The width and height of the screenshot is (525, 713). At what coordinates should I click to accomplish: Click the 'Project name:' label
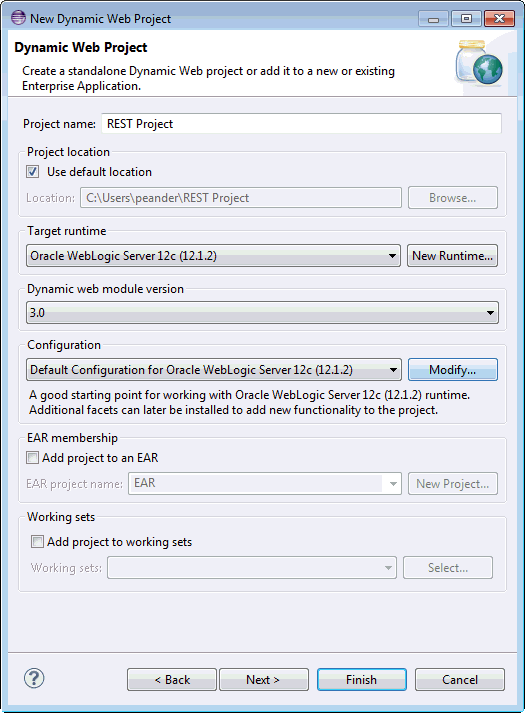[60, 124]
